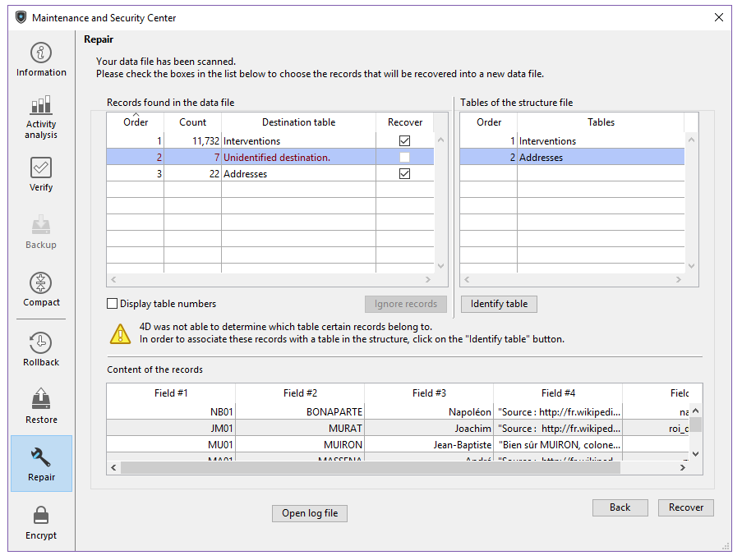Click the Identify table button
The width and height of the screenshot is (742, 560).
(x=499, y=304)
